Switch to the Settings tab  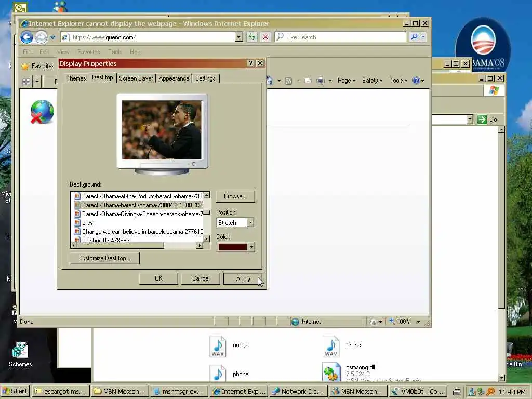(205, 78)
